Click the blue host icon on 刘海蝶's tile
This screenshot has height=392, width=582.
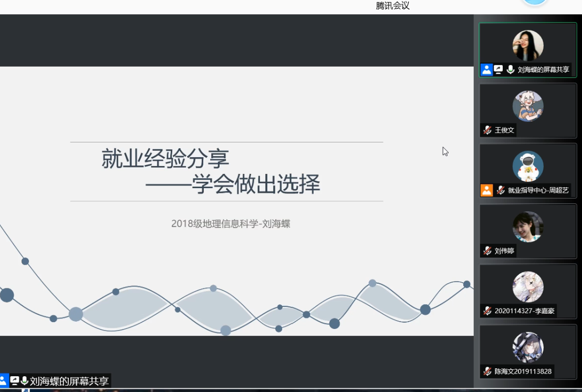click(x=487, y=69)
